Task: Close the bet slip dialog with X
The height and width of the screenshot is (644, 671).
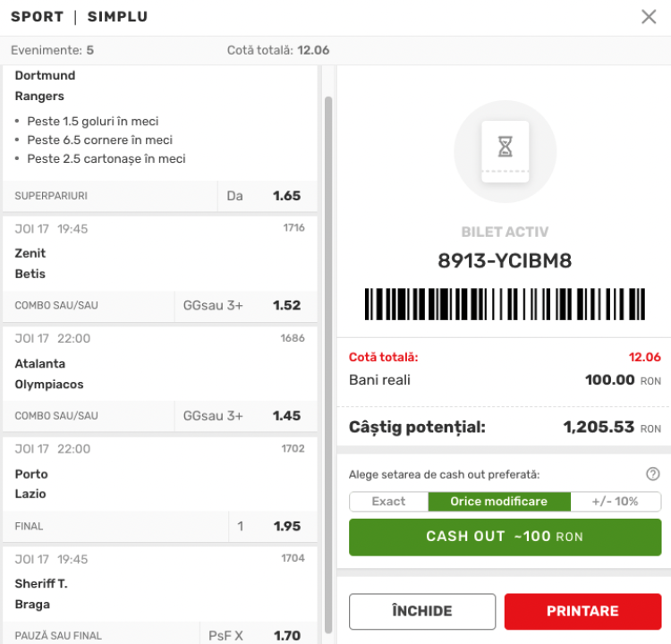Action: [649, 17]
